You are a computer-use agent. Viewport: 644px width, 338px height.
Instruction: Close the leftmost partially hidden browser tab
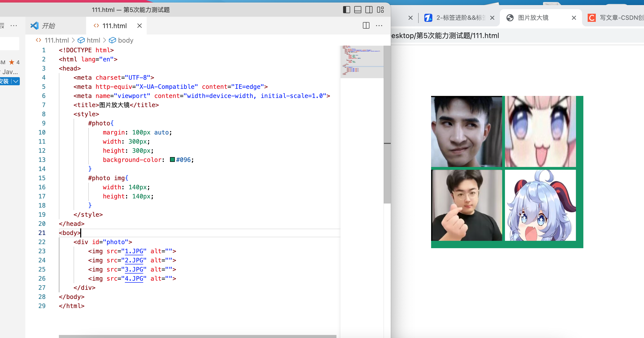411,18
